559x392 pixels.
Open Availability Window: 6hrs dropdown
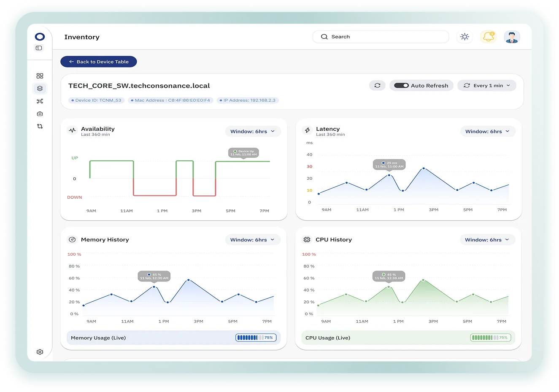252,131
